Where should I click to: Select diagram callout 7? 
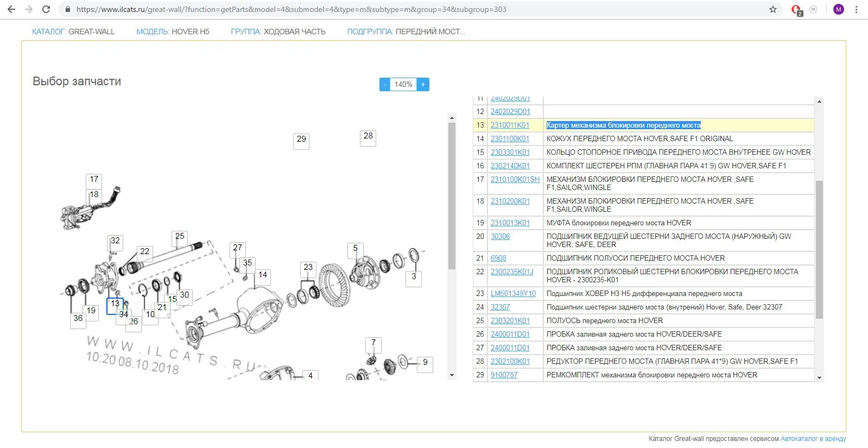pos(373,345)
